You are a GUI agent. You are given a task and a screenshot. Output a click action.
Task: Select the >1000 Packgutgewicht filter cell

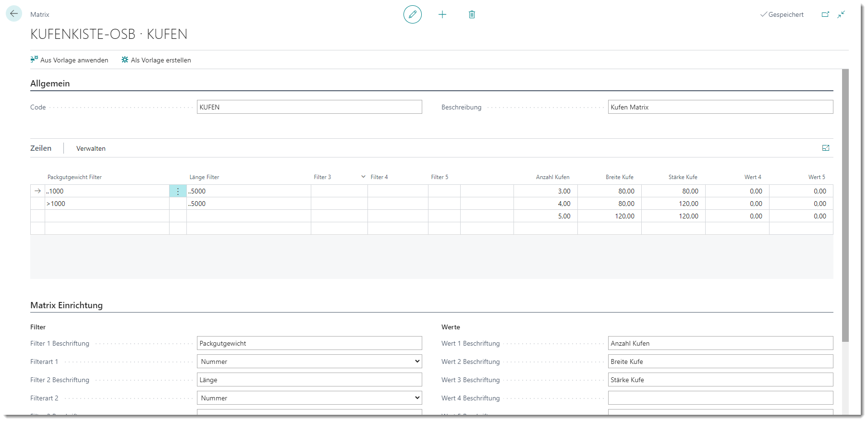click(107, 204)
